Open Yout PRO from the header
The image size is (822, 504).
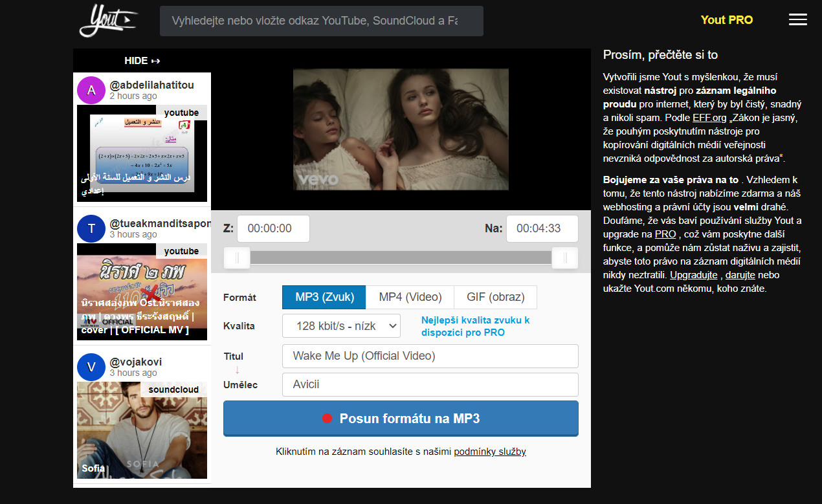(x=726, y=19)
